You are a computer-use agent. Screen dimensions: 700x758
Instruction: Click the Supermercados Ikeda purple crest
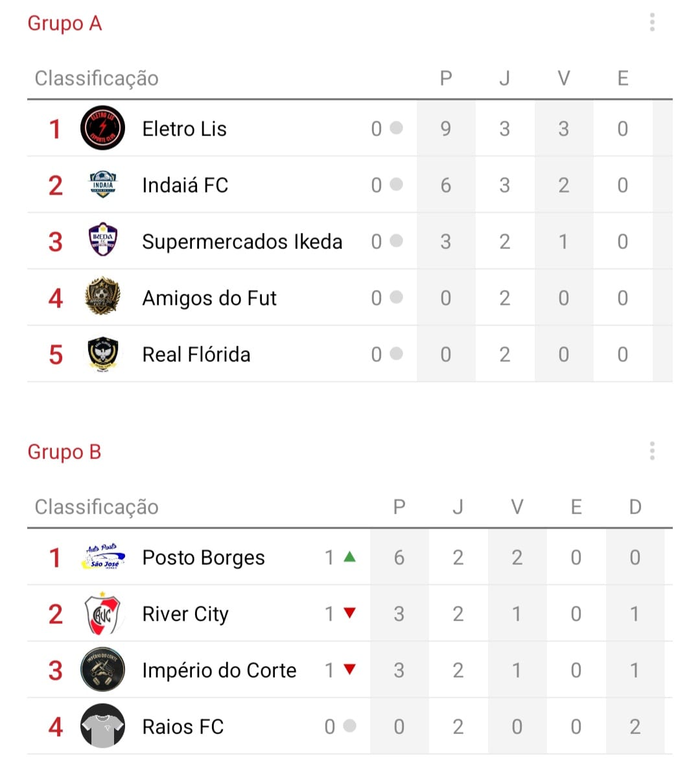point(102,241)
